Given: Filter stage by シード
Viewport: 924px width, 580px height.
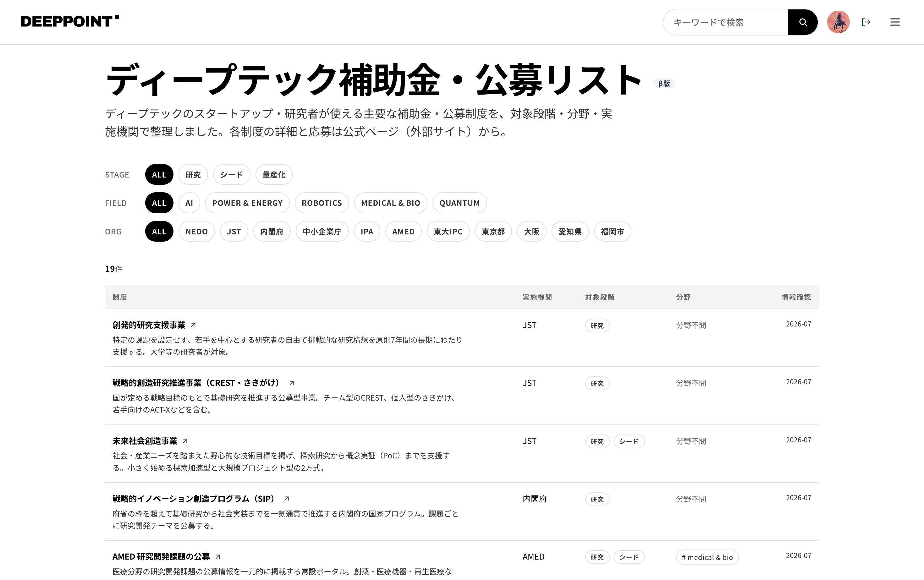Looking at the screenshot, I should (x=232, y=175).
